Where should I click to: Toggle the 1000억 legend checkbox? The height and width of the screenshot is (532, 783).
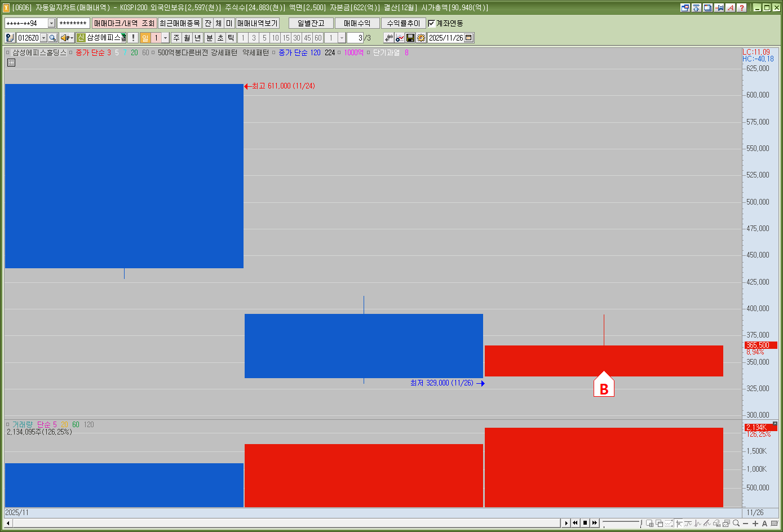click(x=339, y=52)
